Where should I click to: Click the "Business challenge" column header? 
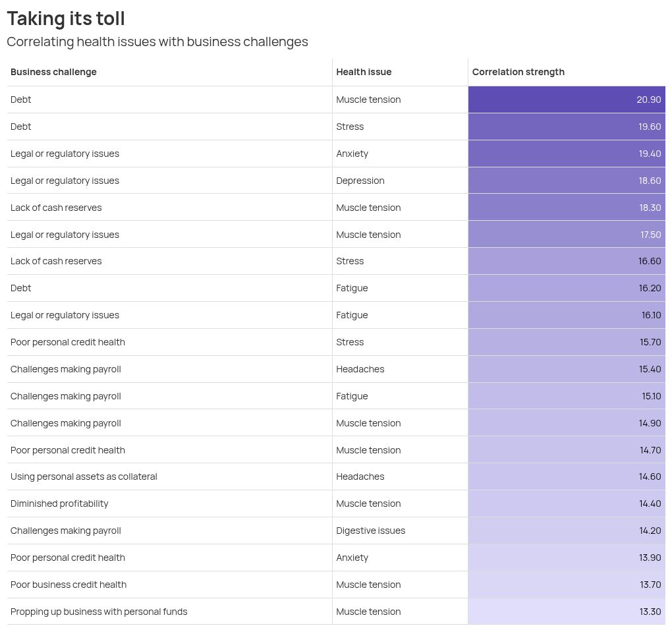53,71
